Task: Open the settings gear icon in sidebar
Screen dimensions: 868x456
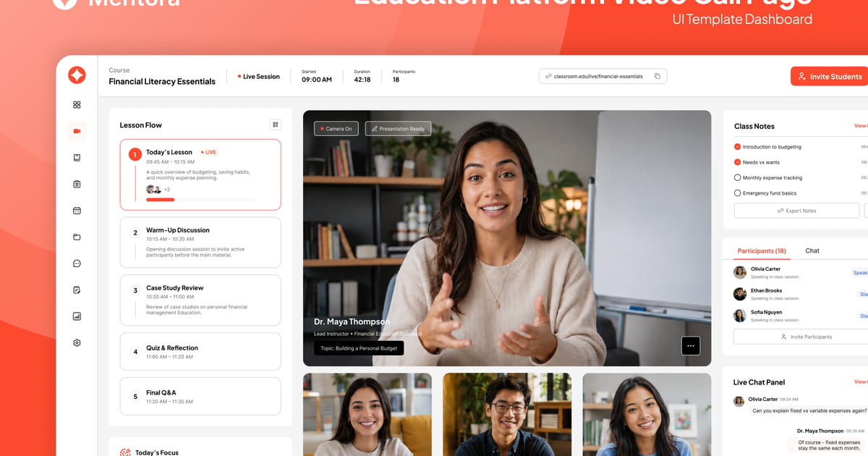Action: point(77,342)
